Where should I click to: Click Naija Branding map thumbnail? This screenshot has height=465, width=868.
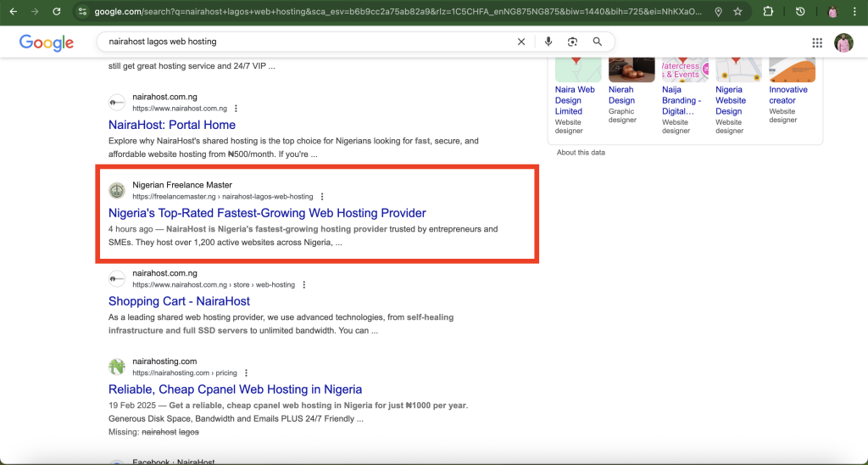[685, 69]
